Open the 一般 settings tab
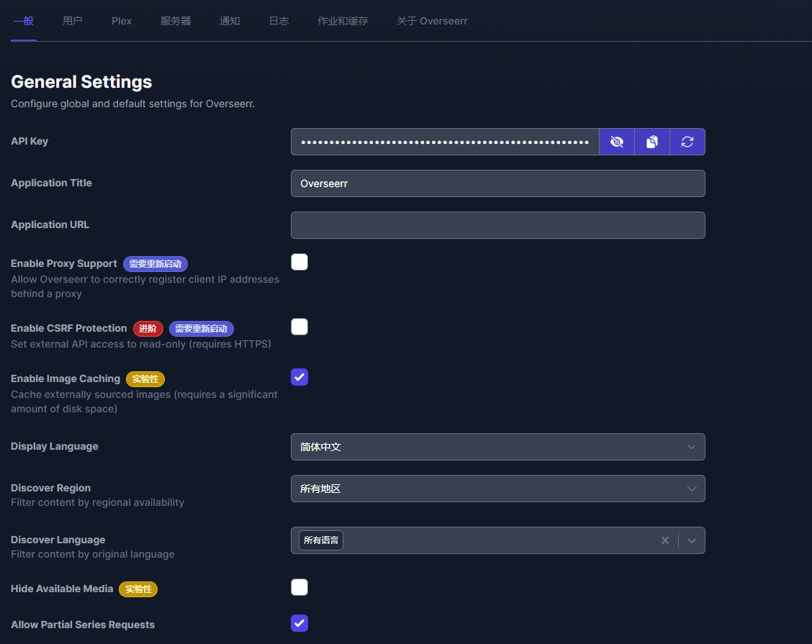The width and height of the screenshot is (812, 644). tap(24, 21)
